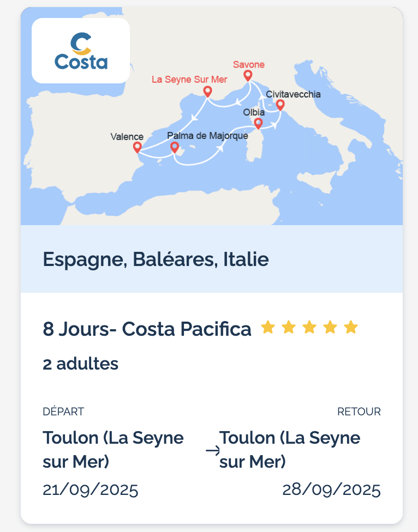
Task: Click the Palma de Majorque map pin
Action: pos(175,148)
